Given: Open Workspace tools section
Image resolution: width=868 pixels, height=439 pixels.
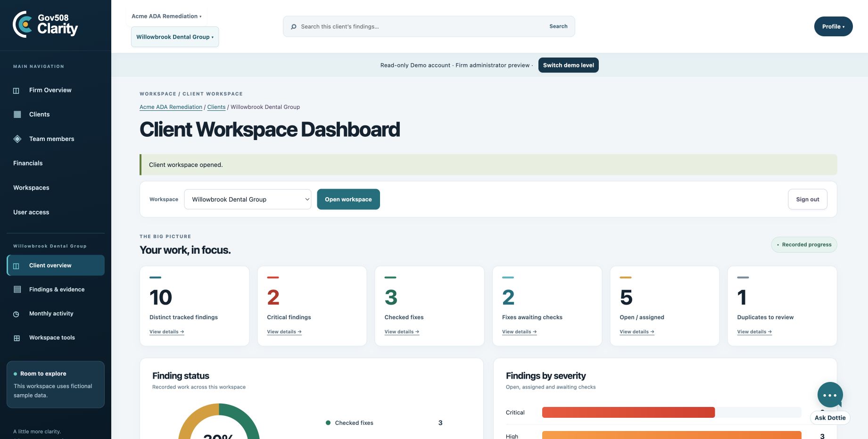Looking at the screenshot, I should [x=56, y=338].
